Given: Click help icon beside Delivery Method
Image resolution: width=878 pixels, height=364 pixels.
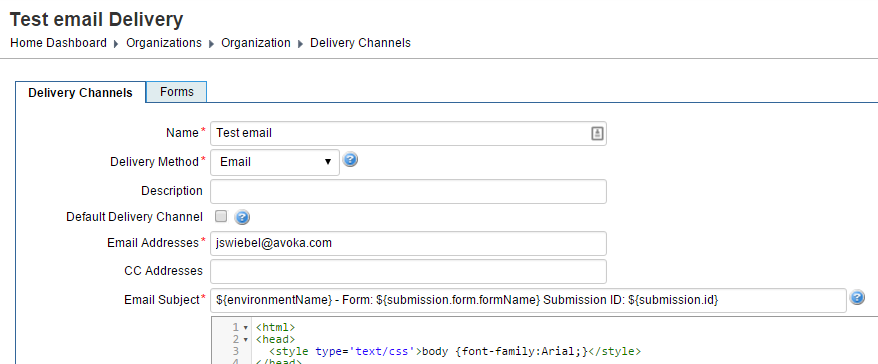Looking at the screenshot, I should pos(350,160).
